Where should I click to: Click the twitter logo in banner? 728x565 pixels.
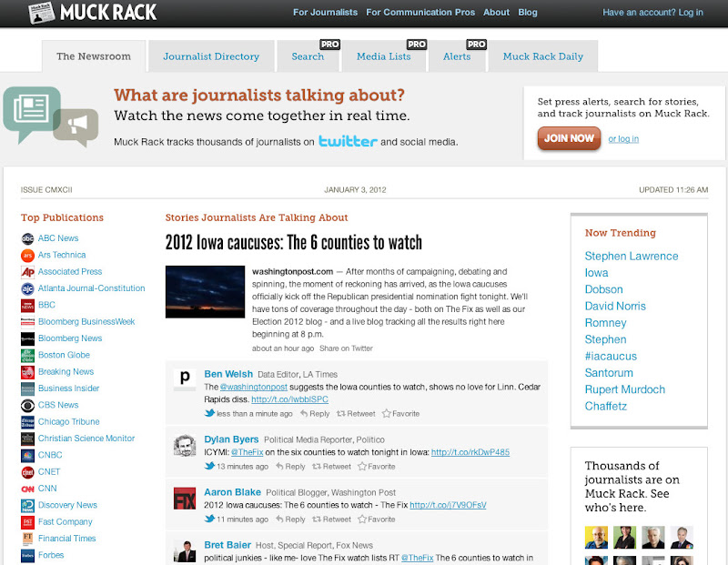pos(348,141)
